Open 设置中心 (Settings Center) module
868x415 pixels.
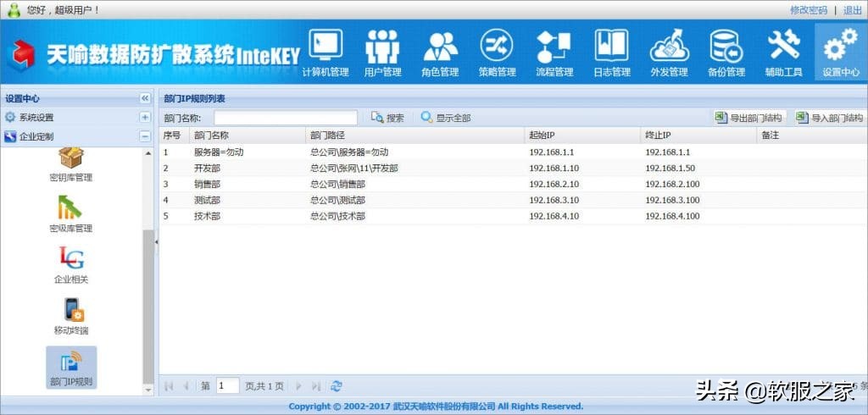pyautogui.click(x=841, y=53)
